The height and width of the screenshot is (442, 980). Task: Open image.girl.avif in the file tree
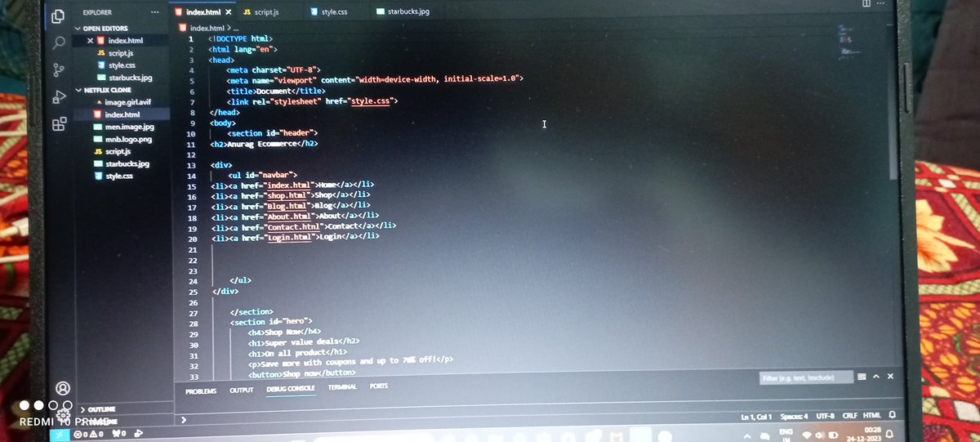(127, 102)
